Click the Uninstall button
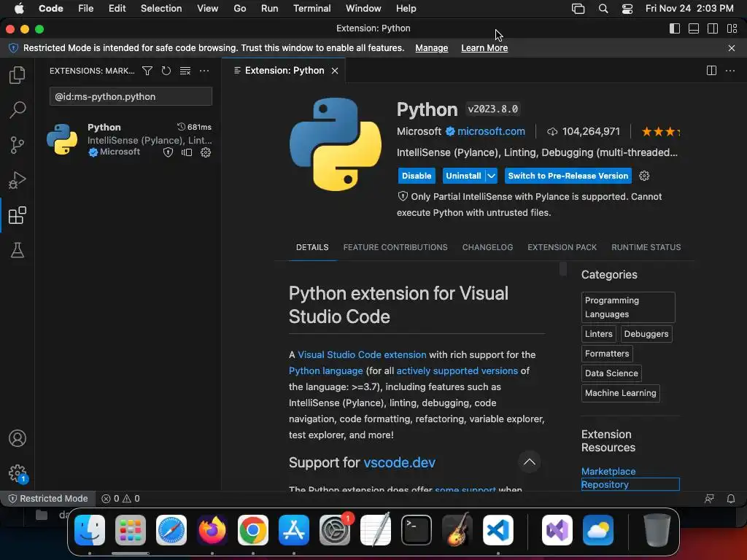Screen dimensions: 747x560 pyautogui.click(x=463, y=176)
